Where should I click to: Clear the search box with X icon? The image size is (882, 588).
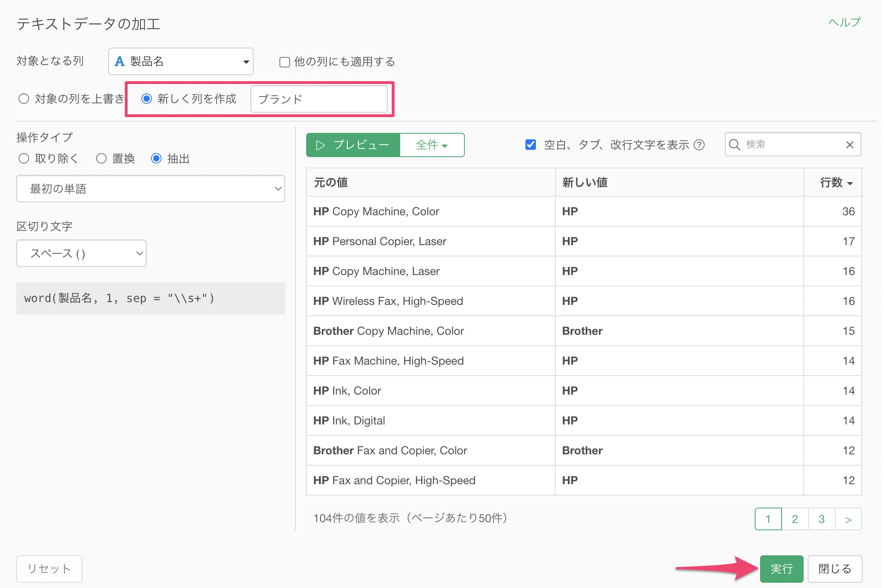(x=850, y=145)
